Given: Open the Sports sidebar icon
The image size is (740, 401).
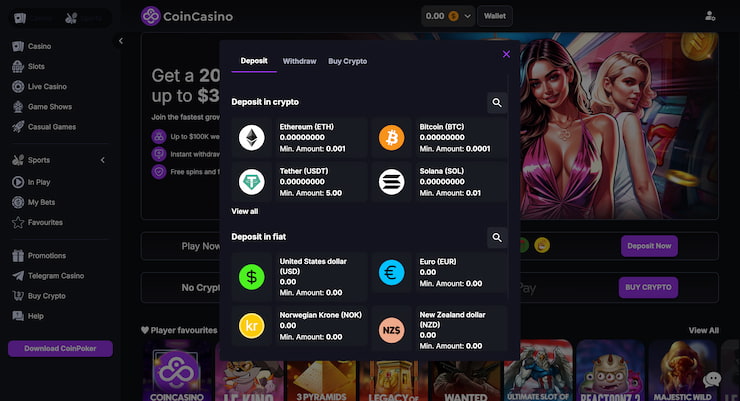Looking at the screenshot, I should click(18, 160).
